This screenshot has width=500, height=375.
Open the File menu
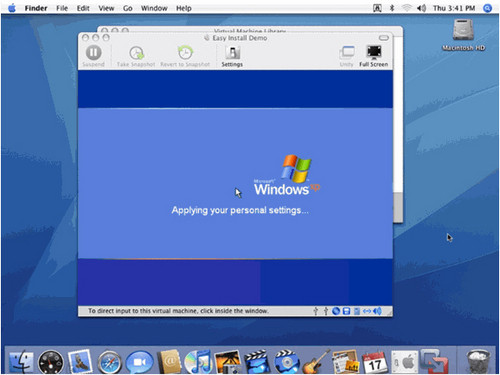coord(62,8)
